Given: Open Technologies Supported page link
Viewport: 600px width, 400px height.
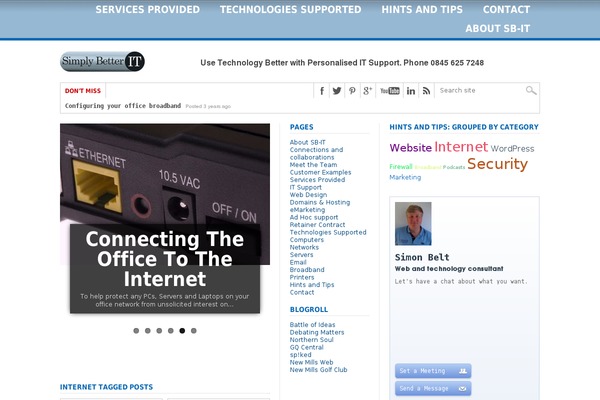Looking at the screenshot, I should point(328,232).
